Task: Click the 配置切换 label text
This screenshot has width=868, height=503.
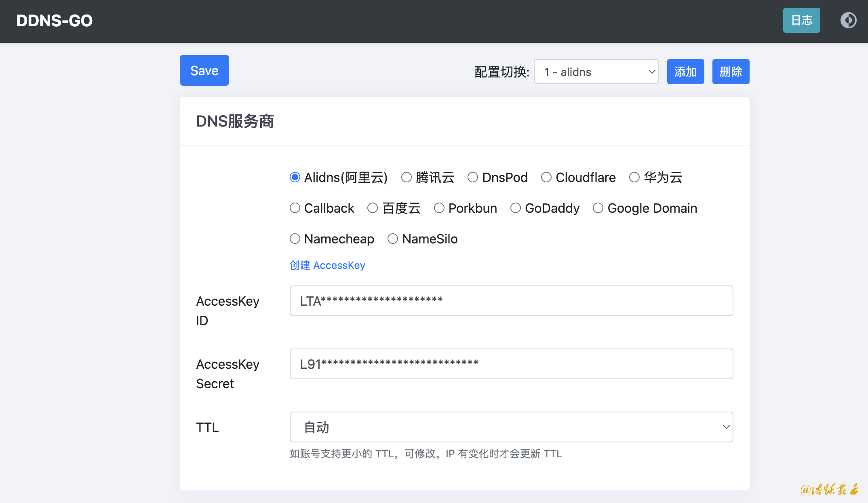Action: pos(501,72)
